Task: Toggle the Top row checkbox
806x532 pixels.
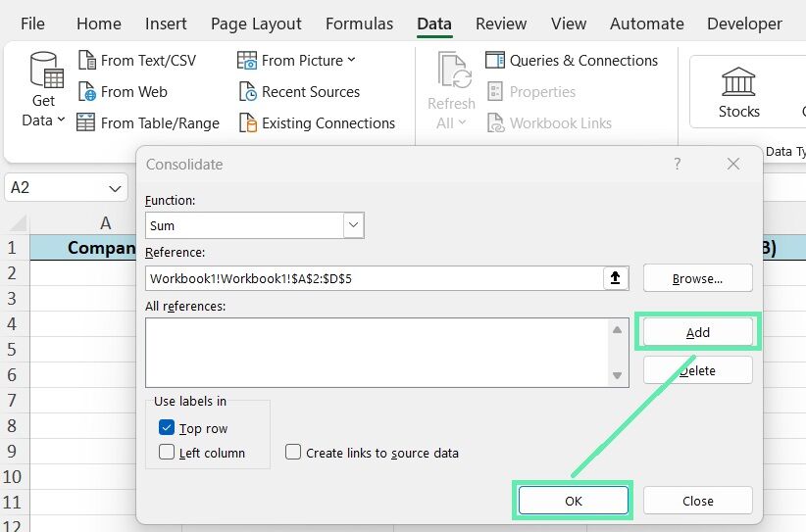Action: pos(167,427)
